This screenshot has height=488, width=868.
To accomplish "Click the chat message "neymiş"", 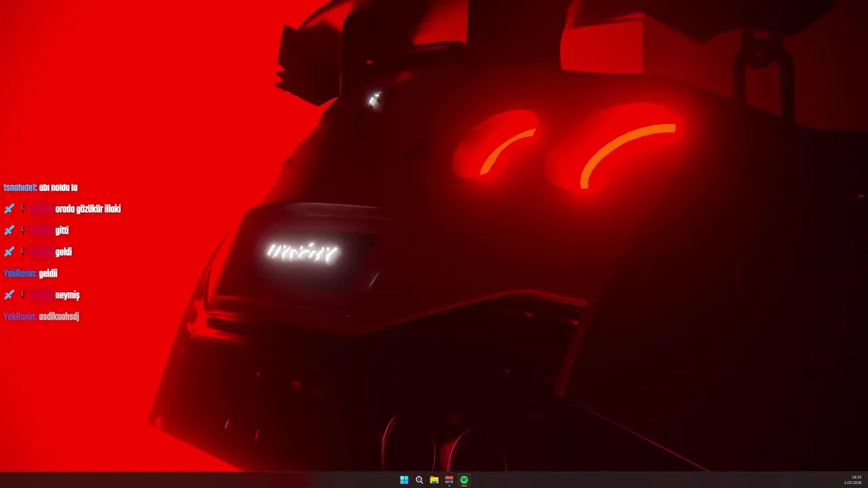I will (68, 296).
